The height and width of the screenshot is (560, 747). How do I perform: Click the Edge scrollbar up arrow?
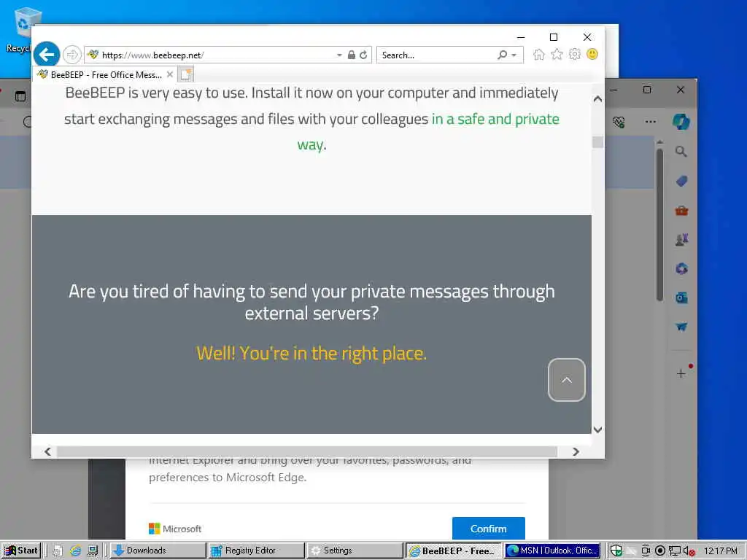click(x=659, y=142)
